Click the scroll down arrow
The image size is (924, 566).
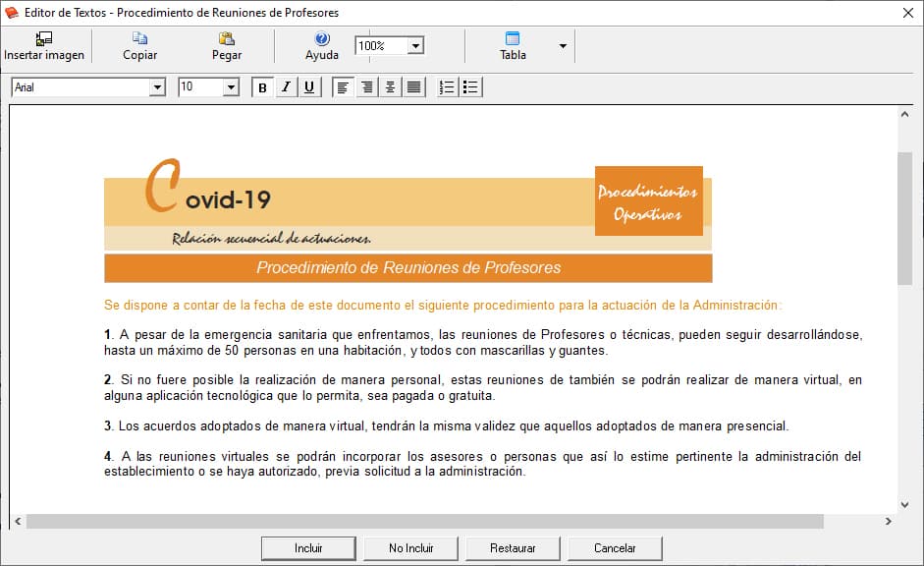904,505
